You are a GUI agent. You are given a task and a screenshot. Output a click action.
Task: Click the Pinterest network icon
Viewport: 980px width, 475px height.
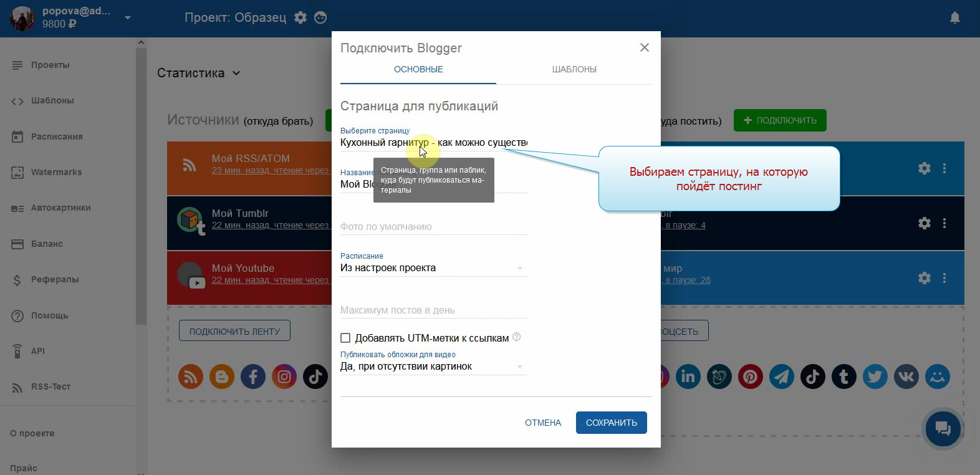tap(750, 377)
